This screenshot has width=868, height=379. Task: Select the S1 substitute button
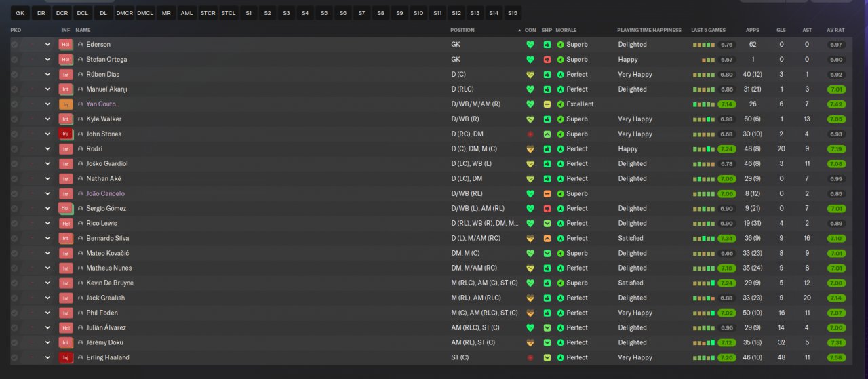coord(249,13)
